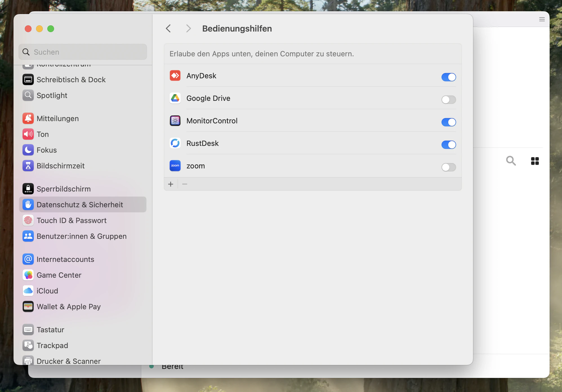This screenshot has height=392, width=562.
Task: Click the grid view icon in background window
Action: click(x=535, y=161)
